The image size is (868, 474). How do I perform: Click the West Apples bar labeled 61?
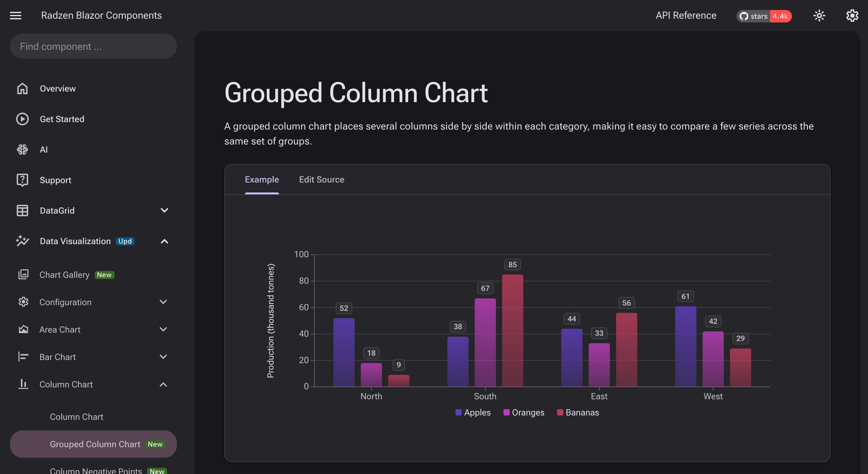point(685,346)
